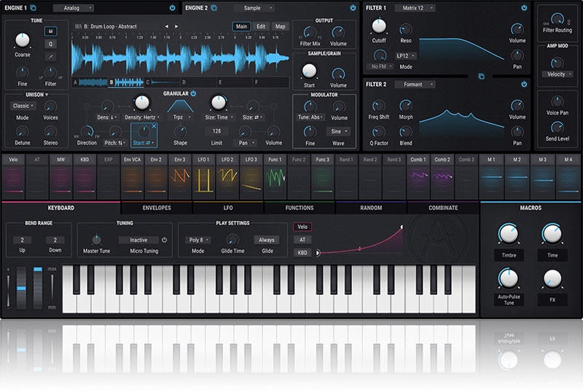The height and width of the screenshot is (392, 583).
Task: Click the Engine 1 copy icon
Action: click(x=34, y=7)
